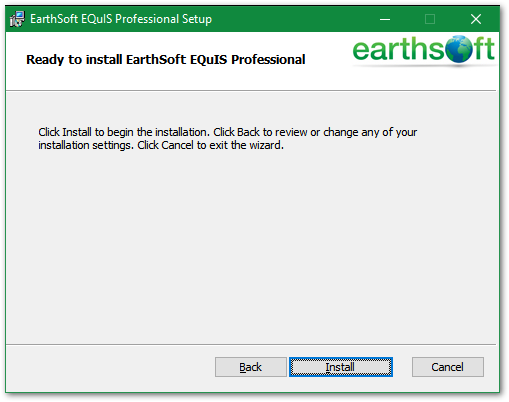Close the setup wizard with the X
Viewport: 509px width, 402px height.
click(476, 19)
